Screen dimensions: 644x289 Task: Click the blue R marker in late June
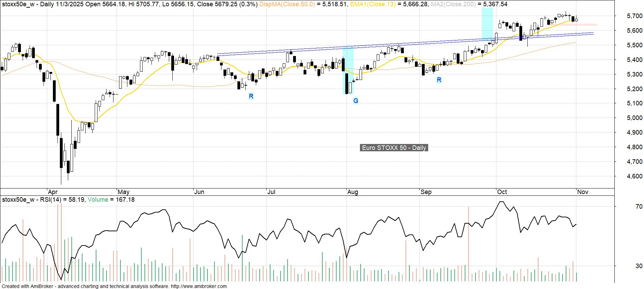point(251,96)
